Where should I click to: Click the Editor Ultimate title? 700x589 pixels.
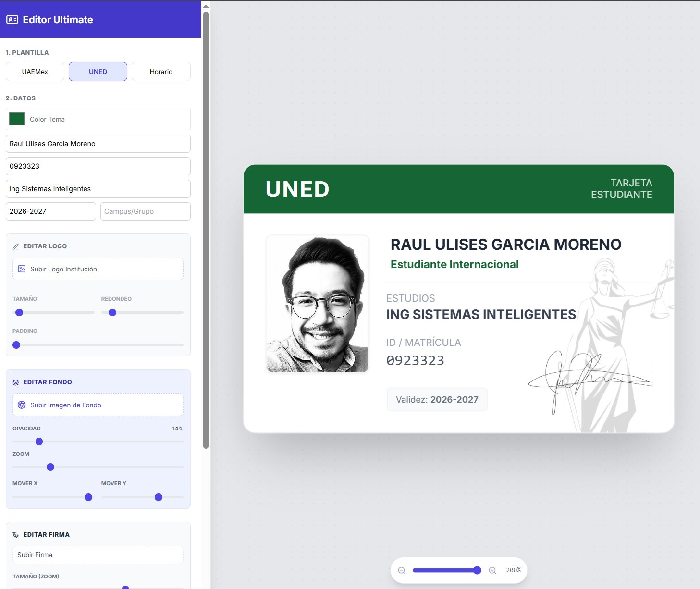click(58, 20)
